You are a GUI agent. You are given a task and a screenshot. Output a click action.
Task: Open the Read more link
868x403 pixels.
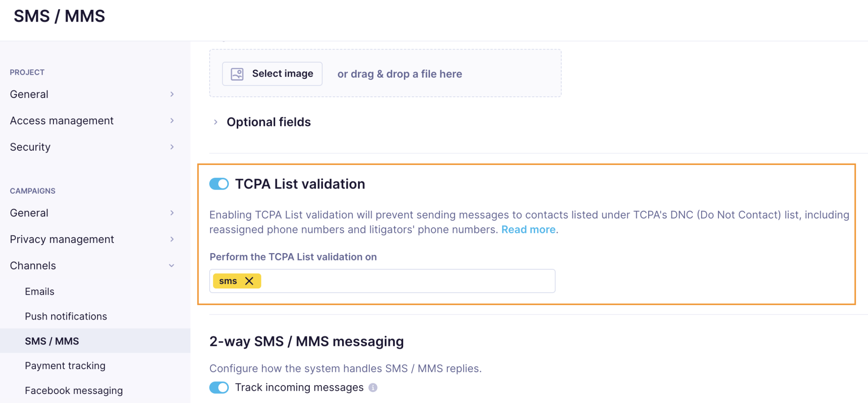tap(528, 229)
